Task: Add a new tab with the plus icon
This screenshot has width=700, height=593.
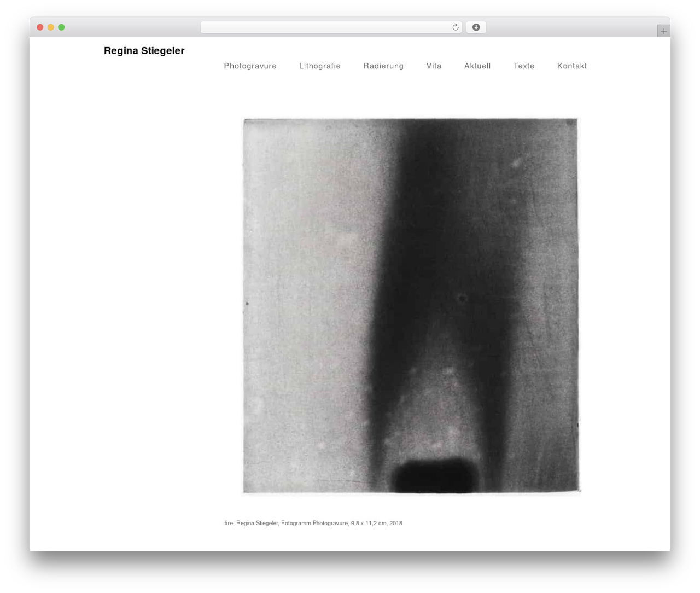Action: [663, 31]
